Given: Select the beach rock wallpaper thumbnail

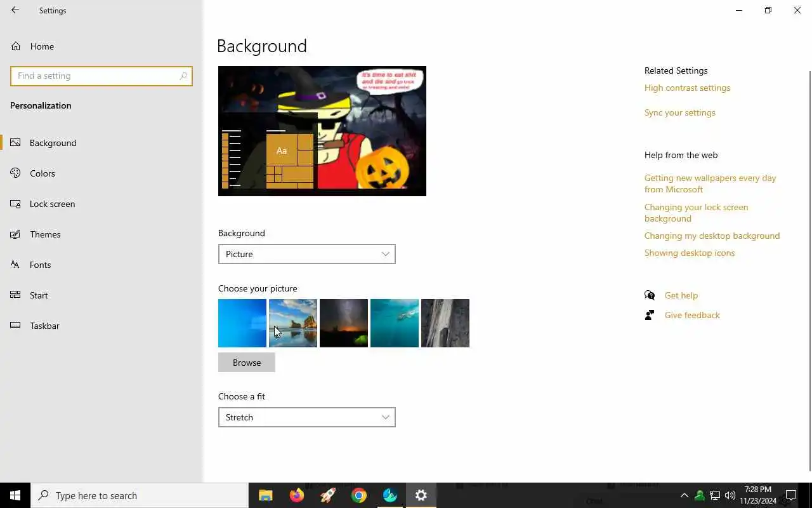Looking at the screenshot, I should point(293,323).
